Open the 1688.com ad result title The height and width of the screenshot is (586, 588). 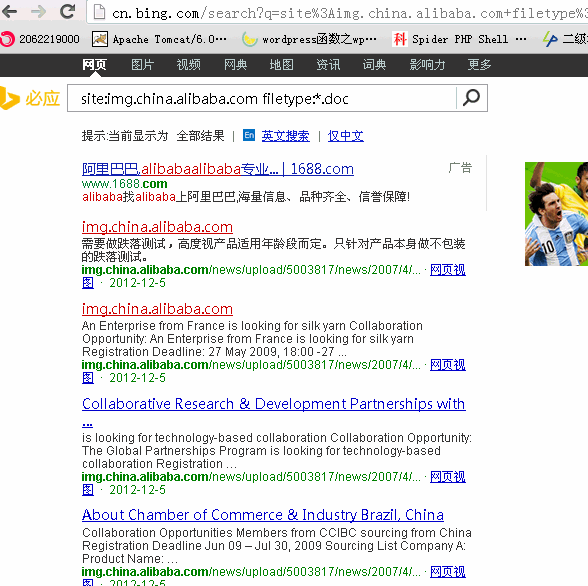tap(218, 169)
